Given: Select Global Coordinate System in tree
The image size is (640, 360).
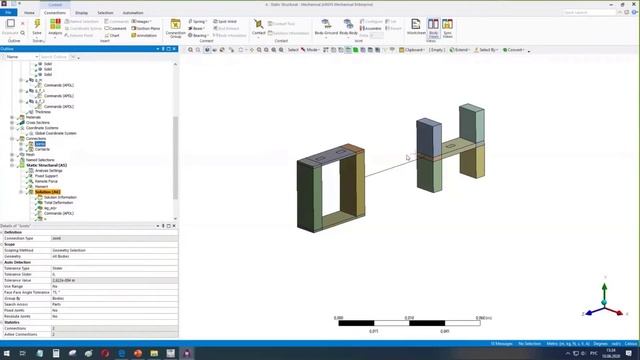Looking at the screenshot, I should pos(56,133).
